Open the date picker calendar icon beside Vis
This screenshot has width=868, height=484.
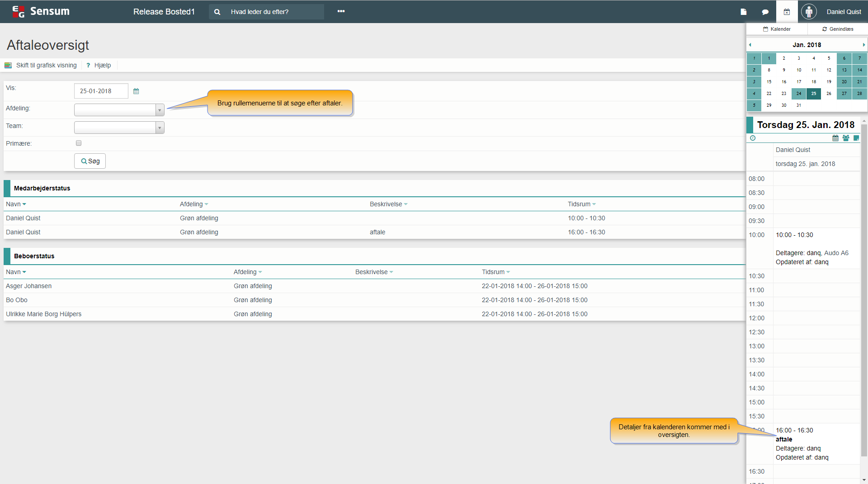pyautogui.click(x=136, y=91)
